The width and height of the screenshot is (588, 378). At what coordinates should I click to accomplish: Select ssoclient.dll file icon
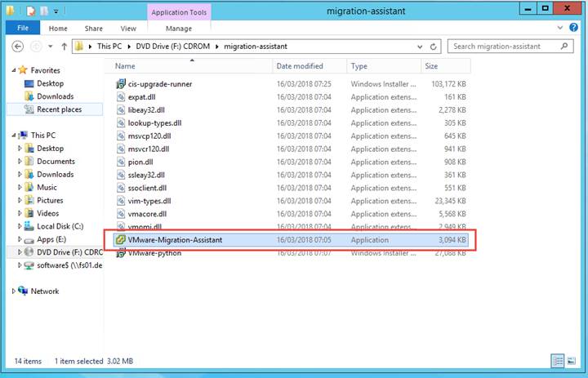121,188
